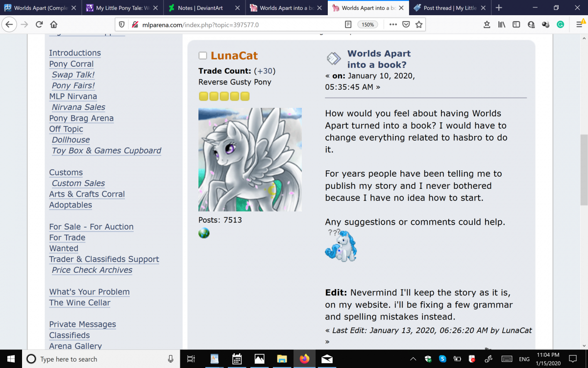This screenshot has width=588, height=368.
Task: Click the LunaCat avatar image
Action: coord(250,159)
